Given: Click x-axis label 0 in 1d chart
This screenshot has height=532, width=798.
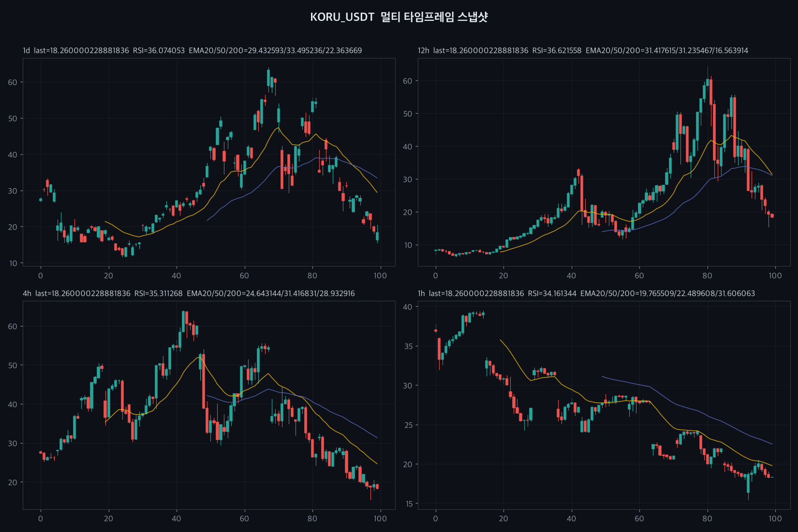Looking at the screenshot, I should click(x=41, y=276).
